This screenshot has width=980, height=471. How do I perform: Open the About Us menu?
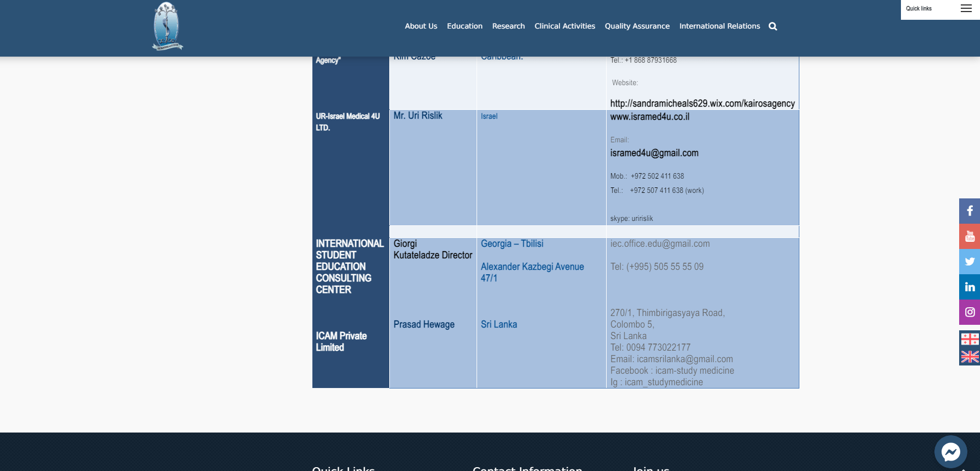[x=421, y=26]
